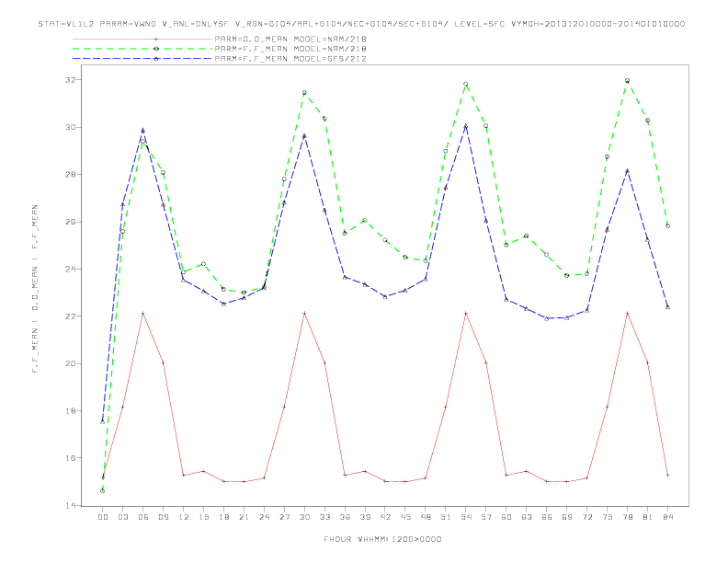The image size is (728, 563).
Task: Click the 20 y-axis tick label
Action: click(x=70, y=363)
